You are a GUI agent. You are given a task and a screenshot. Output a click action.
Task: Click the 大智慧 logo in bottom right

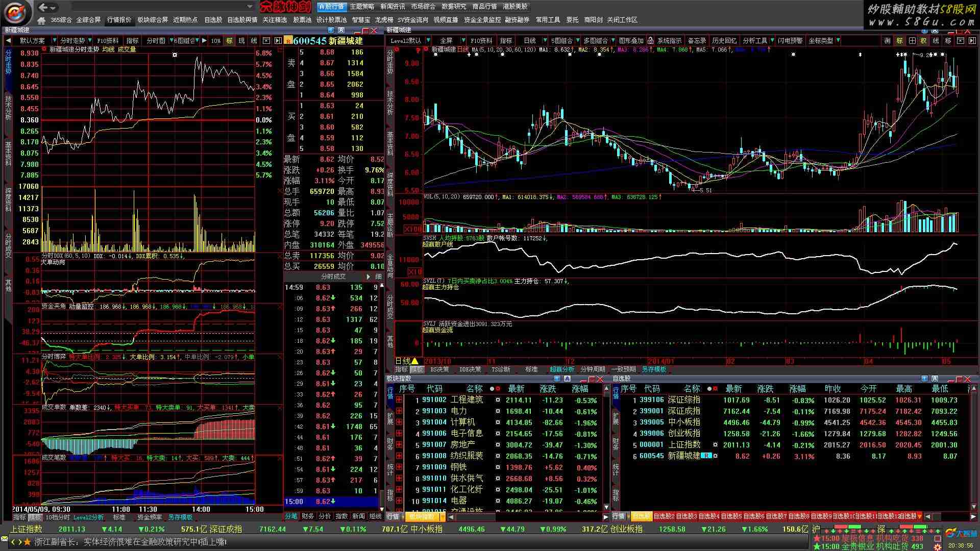point(961,534)
